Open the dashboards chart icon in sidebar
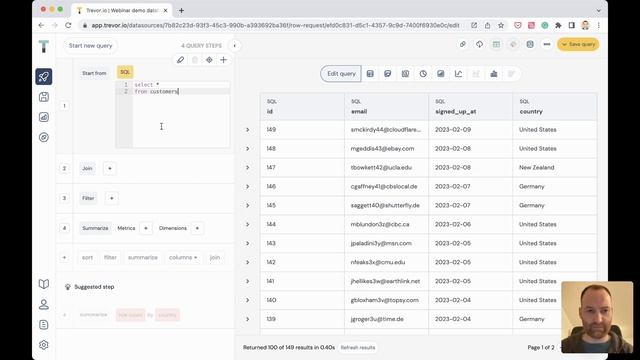This screenshot has height=360, width=640. pyautogui.click(x=44, y=117)
